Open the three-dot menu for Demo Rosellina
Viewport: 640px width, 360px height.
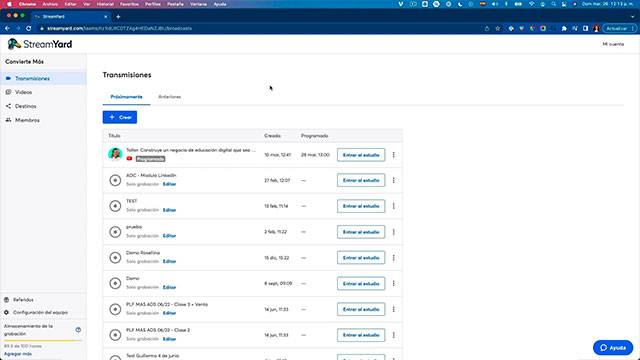coord(393,258)
